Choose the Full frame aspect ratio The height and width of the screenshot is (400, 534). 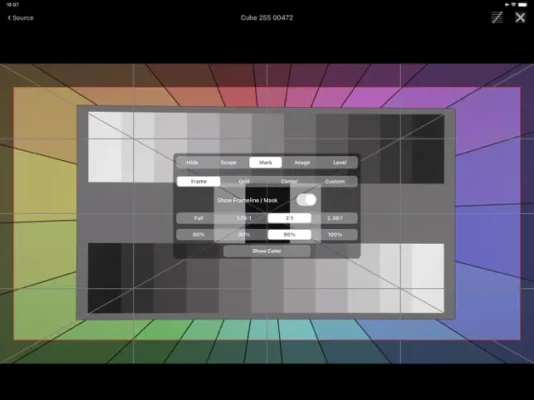(199, 218)
